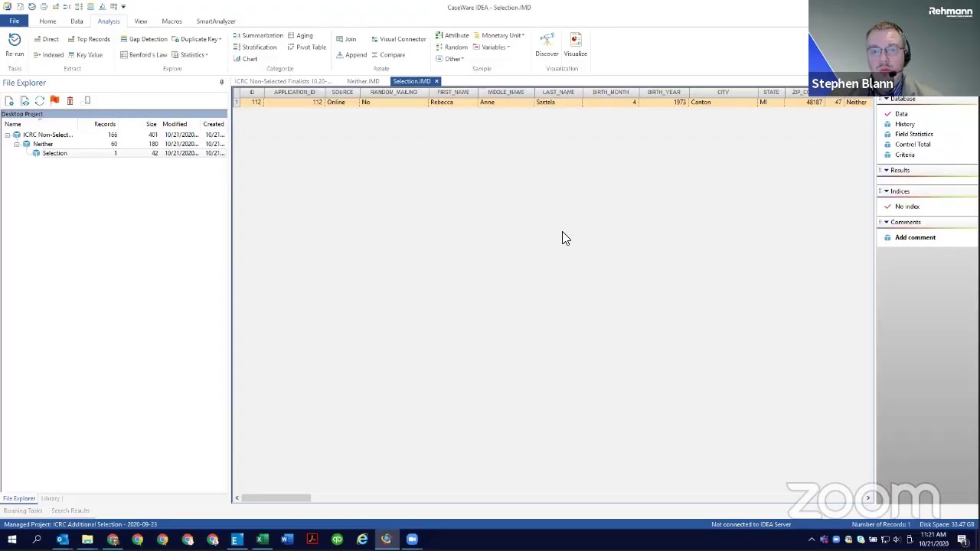Image resolution: width=980 pixels, height=551 pixels.
Task: Pin the File Explorer panel
Action: pyautogui.click(x=222, y=83)
